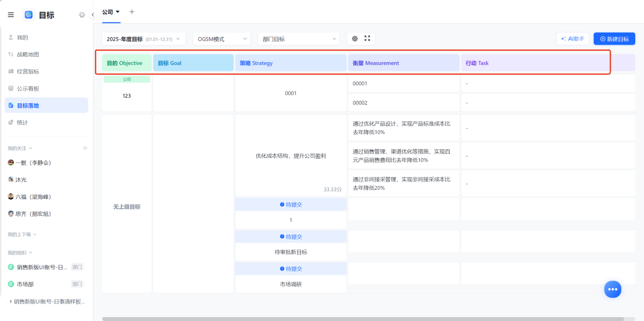Open the 部门目标 filter dropdown
The height and width of the screenshot is (321, 644).
[299, 39]
